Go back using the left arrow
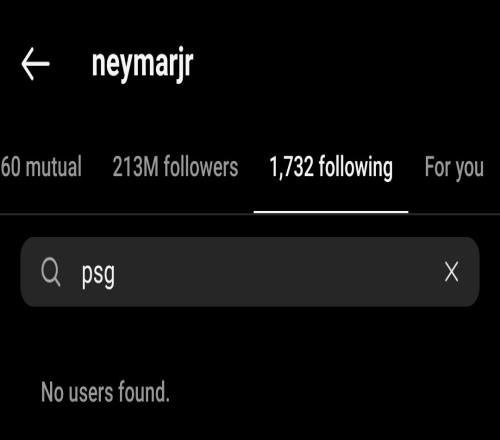This screenshot has height=440, width=500. tap(35, 63)
